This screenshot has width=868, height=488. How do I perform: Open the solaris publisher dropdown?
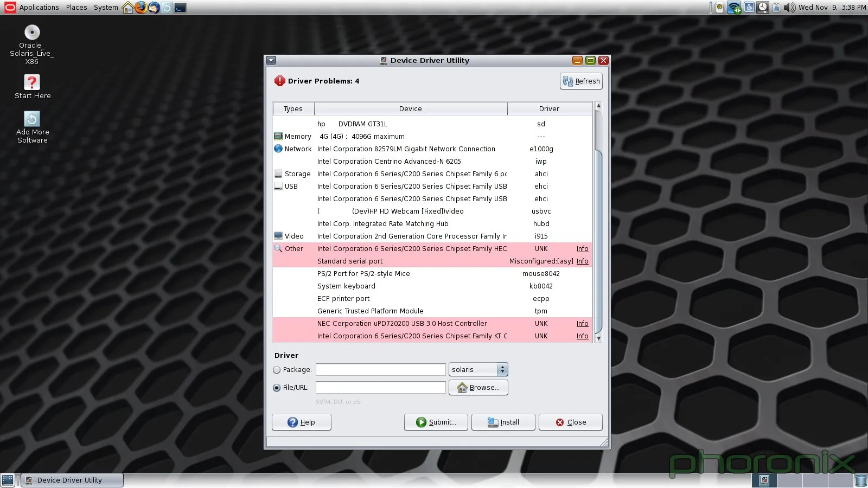478,370
